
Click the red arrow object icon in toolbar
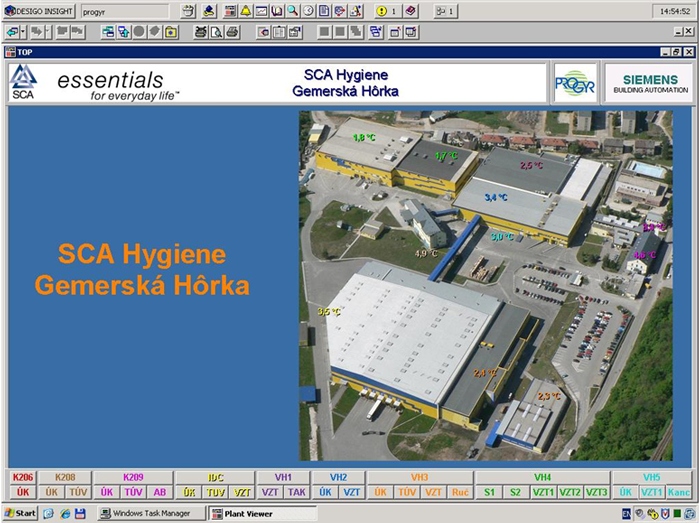point(263,32)
